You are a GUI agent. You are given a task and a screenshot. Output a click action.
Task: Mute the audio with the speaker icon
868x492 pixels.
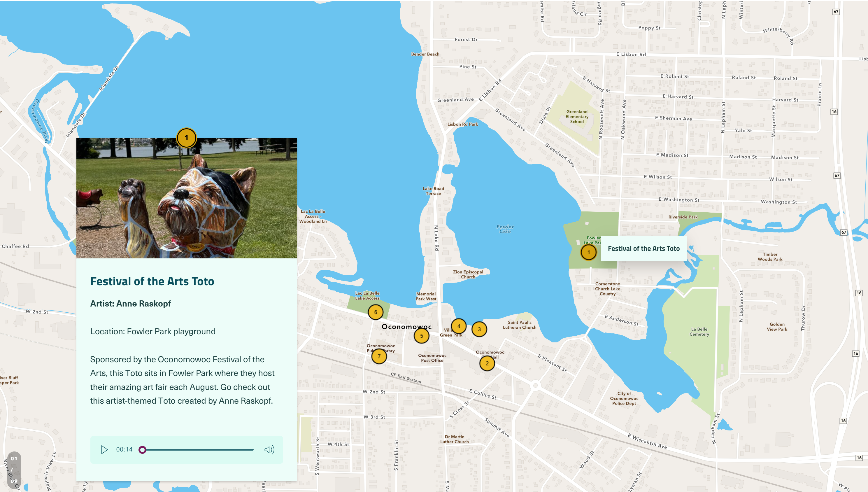269,449
